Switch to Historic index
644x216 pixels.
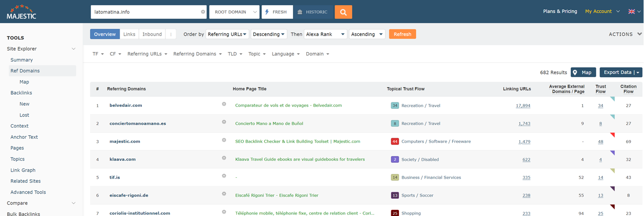coord(313,12)
